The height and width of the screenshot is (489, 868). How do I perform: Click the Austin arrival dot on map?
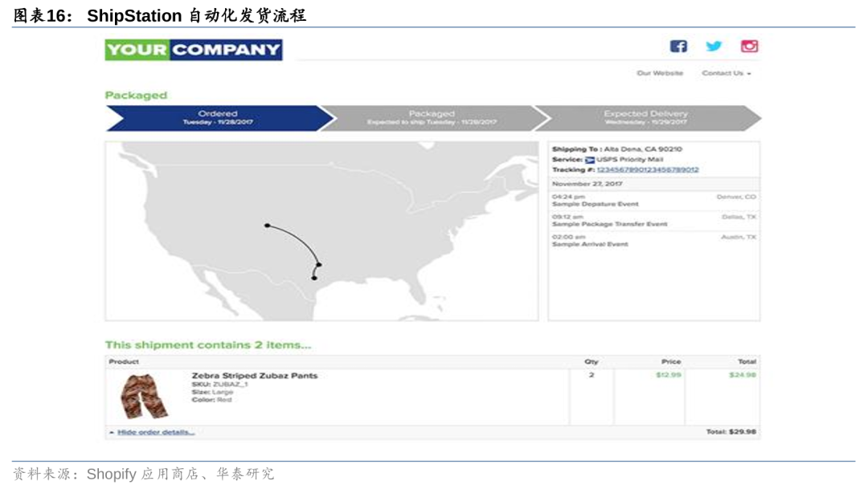point(314,278)
